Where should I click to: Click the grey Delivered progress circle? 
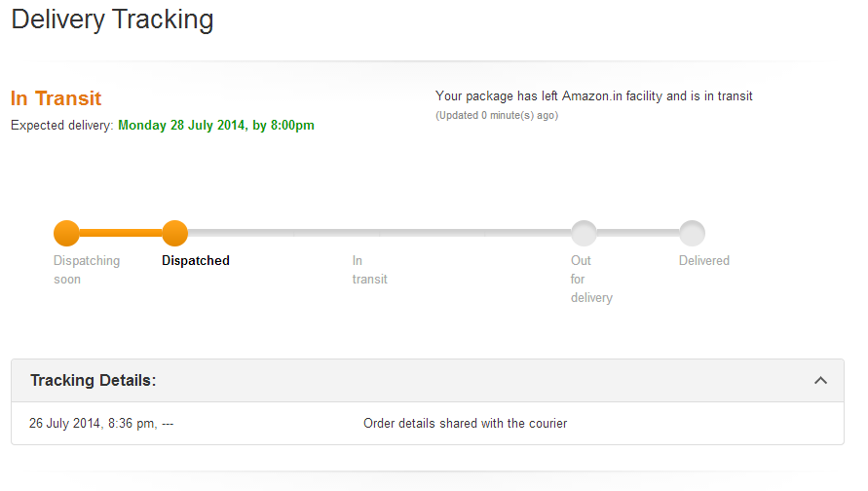(692, 234)
